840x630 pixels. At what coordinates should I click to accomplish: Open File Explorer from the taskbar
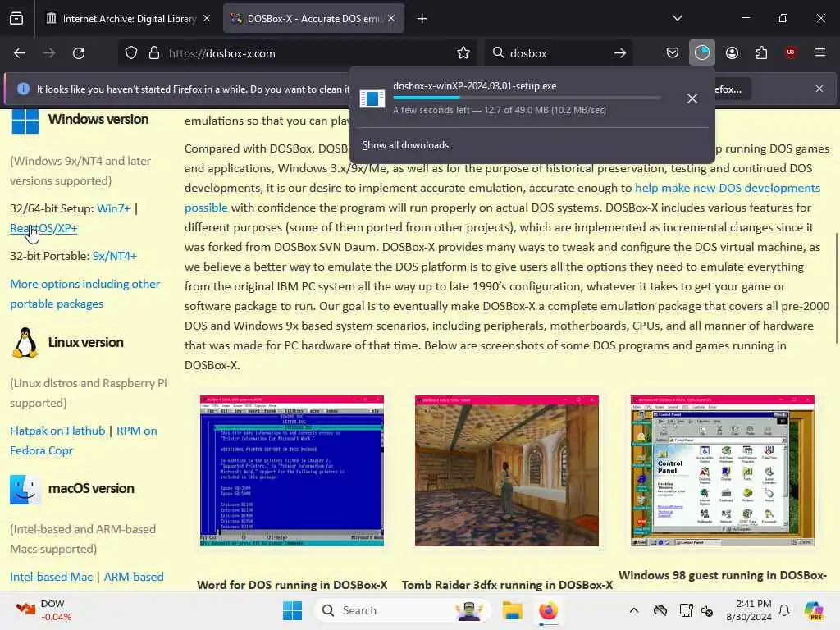tap(512, 610)
